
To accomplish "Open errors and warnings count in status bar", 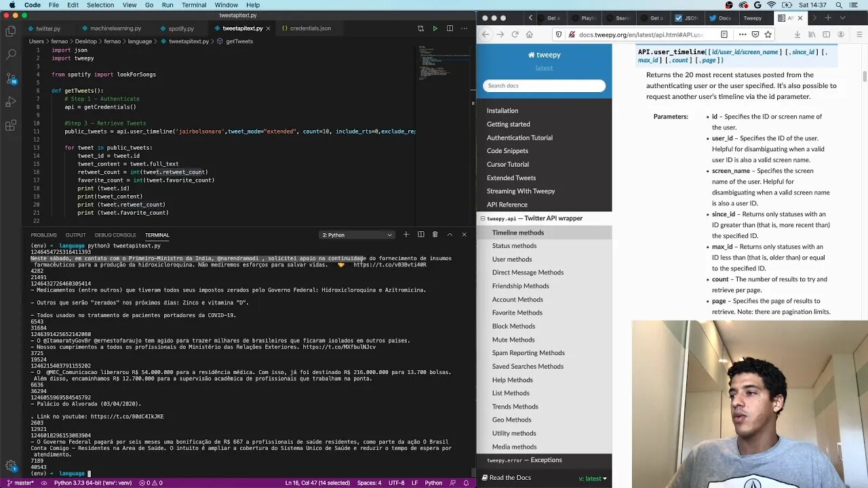I will (x=151, y=483).
